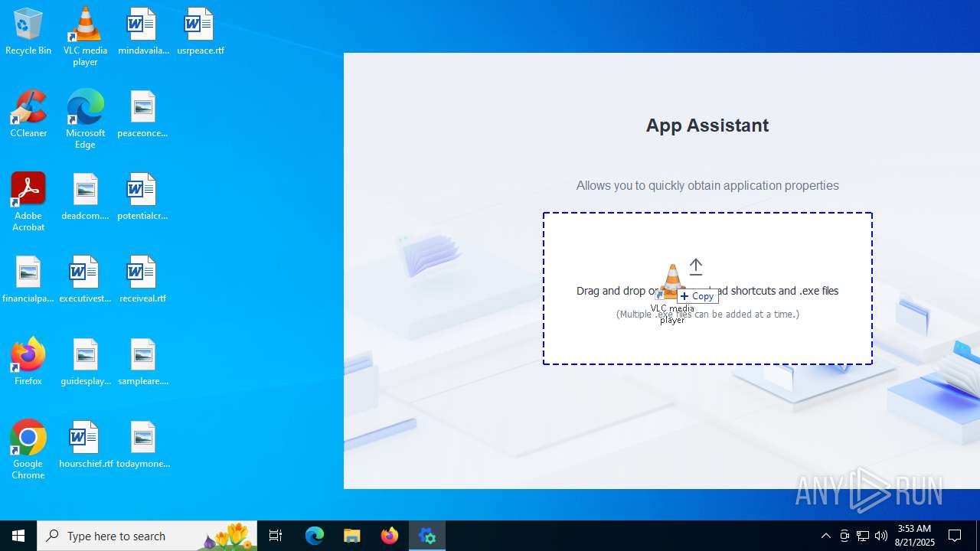Viewport: 980px width, 551px height.
Task: Select the guidesplay... image file
Action: (85, 363)
